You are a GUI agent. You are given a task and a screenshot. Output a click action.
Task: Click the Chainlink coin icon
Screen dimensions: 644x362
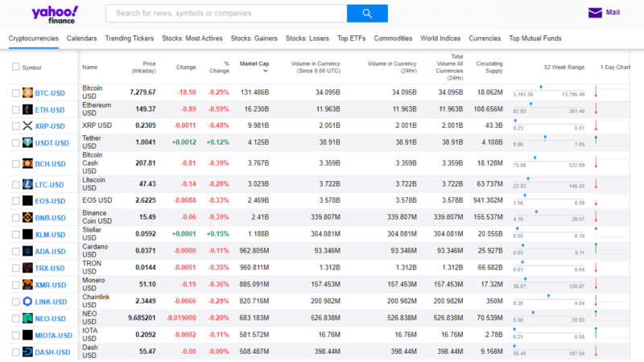pos(27,302)
